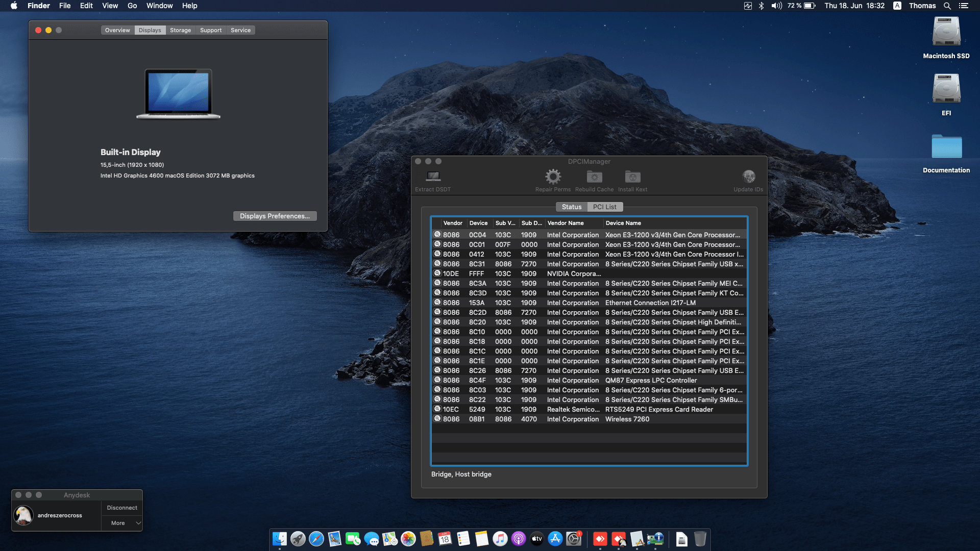Launch Launchpad from the Dock
This screenshot has height=551, width=980.
pyautogui.click(x=298, y=539)
